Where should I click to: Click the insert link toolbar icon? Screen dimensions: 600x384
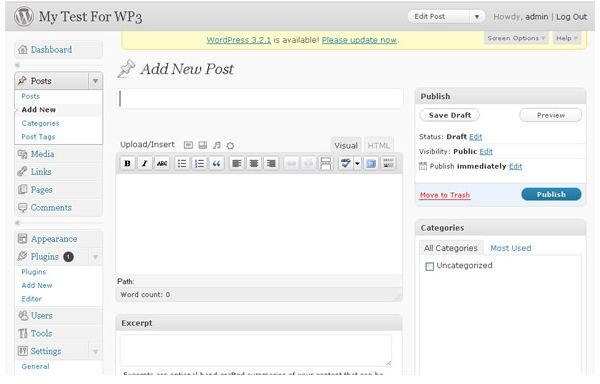[x=291, y=163]
